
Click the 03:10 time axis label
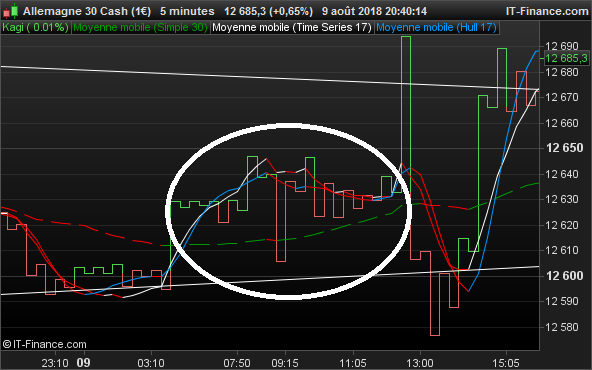pyautogui.click(x=151, y=363)
